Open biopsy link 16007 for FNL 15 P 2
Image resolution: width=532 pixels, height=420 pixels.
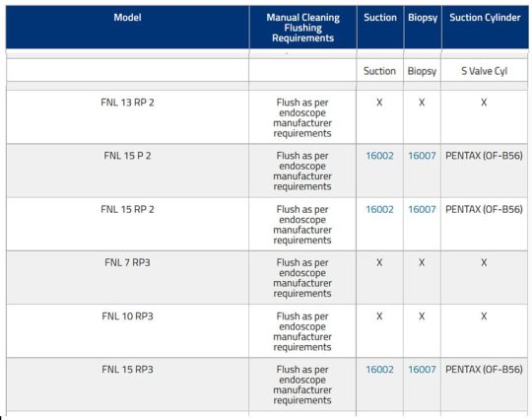click(422, 156)
